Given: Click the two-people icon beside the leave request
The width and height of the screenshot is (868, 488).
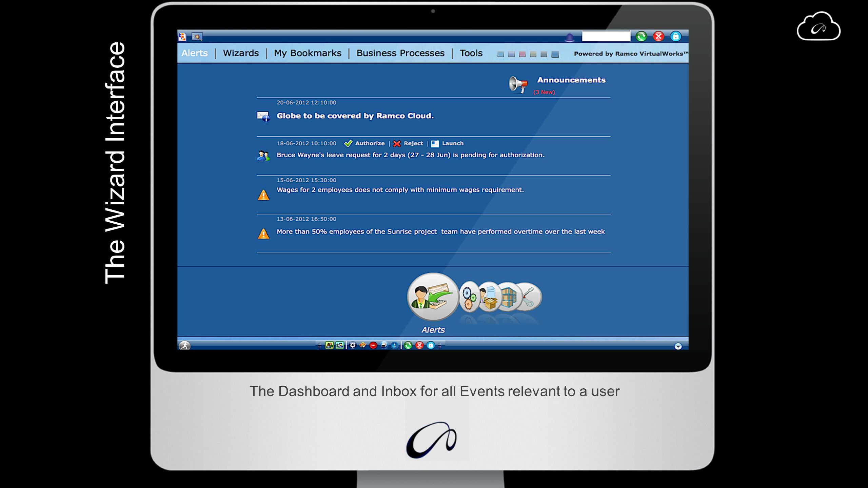Looking at the screenshot, I should coord(263,156).
